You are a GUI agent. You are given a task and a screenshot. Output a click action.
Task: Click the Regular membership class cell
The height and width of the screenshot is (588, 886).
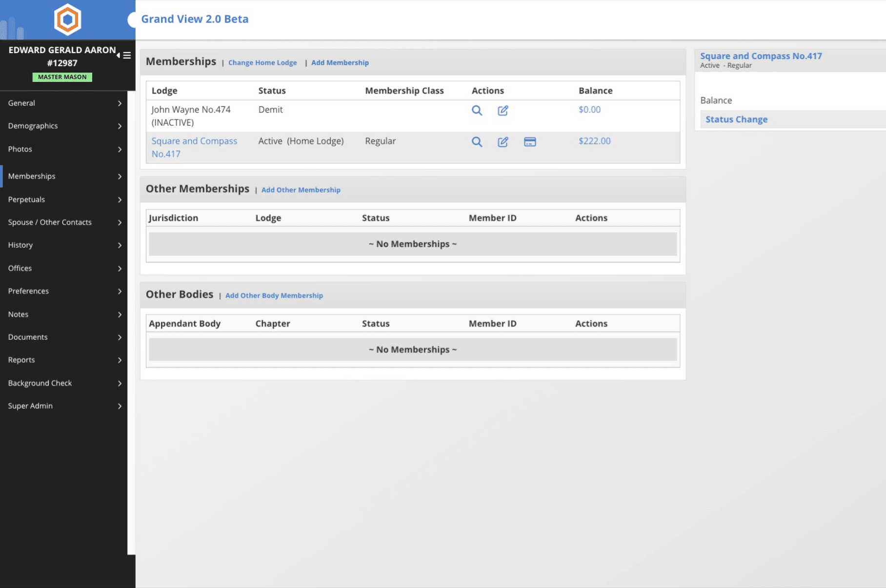[380, 141]
